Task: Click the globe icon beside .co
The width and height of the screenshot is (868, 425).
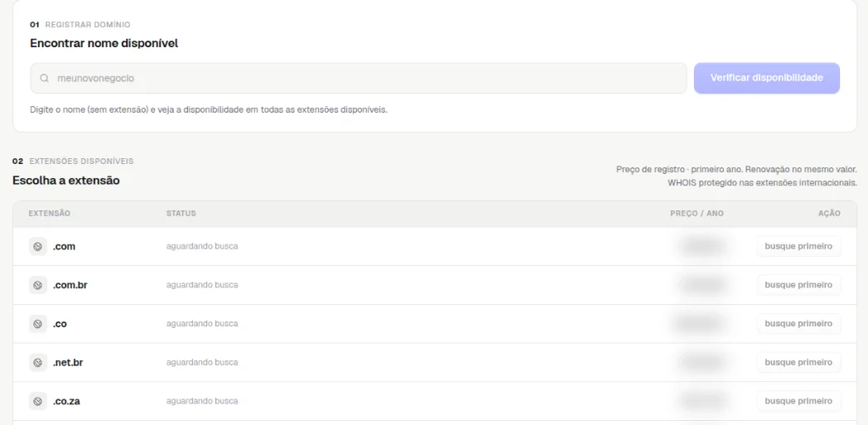Action: click(38, 324)
